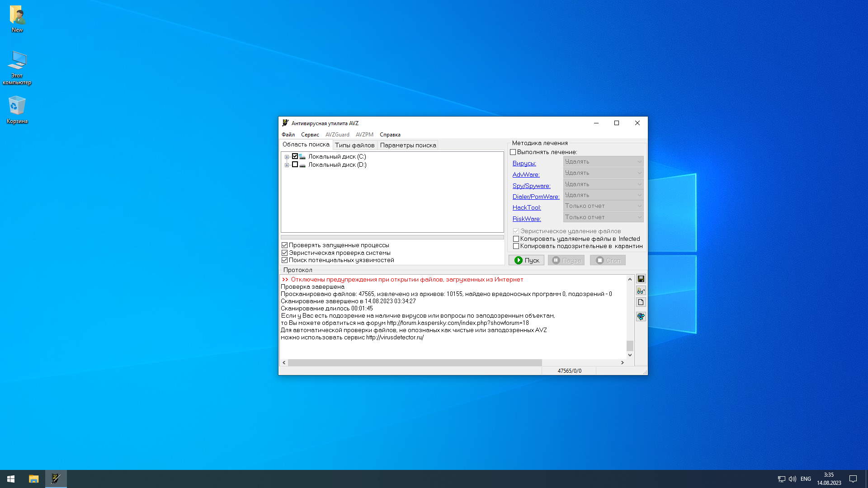Open the Вирусы action dropdown
Screen dimensions: 868x488
(603, 162)
